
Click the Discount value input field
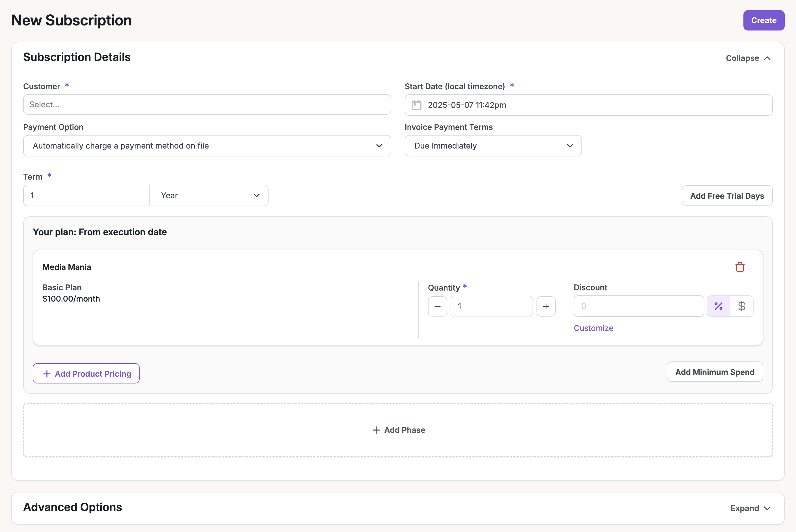pos(639,306)
